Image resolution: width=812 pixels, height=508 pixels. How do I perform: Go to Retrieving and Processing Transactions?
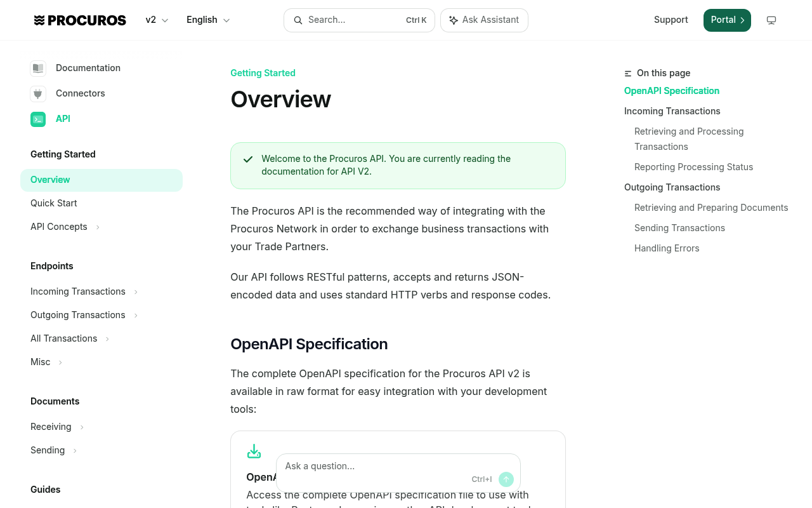[689, 139]
